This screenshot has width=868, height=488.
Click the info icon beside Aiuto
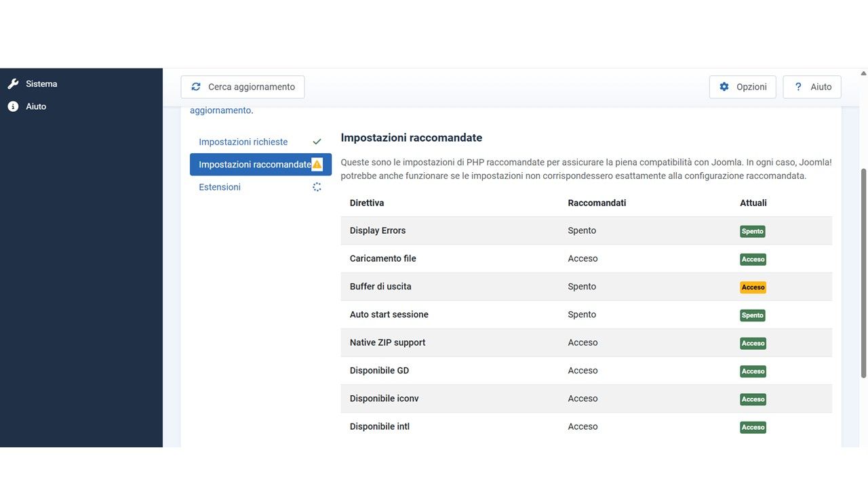point(13,106)
